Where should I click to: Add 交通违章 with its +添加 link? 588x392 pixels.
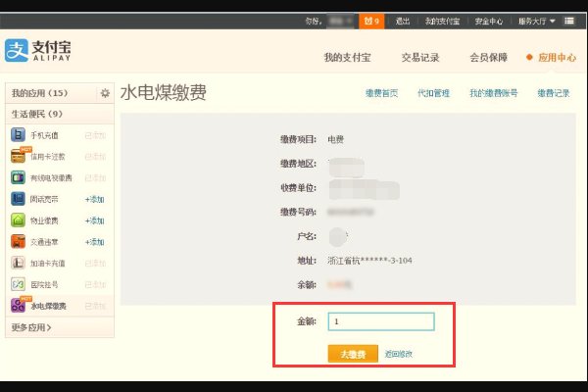(x=94, y=242)
